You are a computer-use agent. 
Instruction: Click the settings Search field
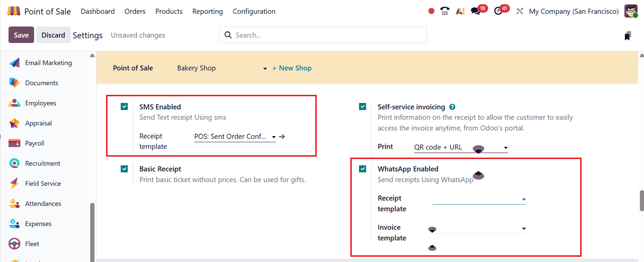coord(323,35)
